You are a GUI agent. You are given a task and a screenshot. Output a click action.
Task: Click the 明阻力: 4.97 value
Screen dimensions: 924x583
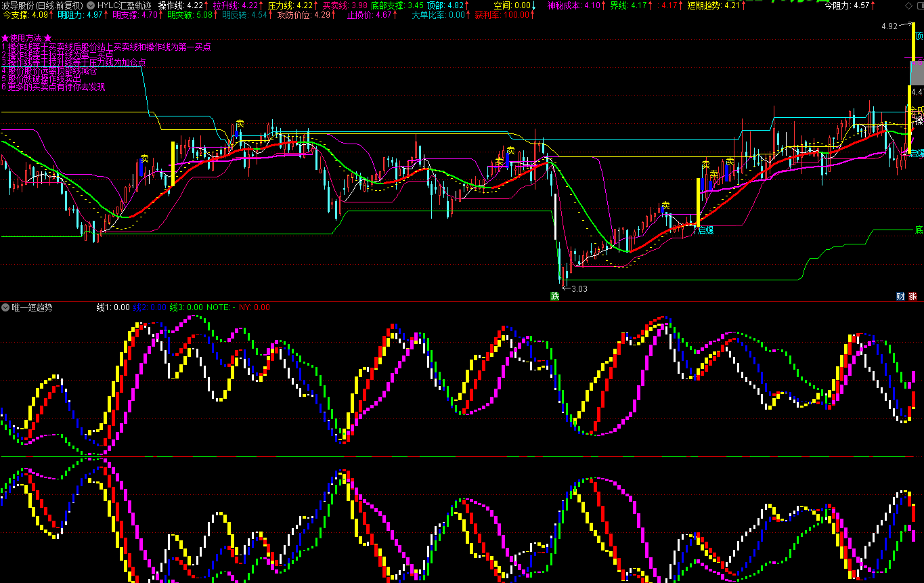tap(82, 14)
